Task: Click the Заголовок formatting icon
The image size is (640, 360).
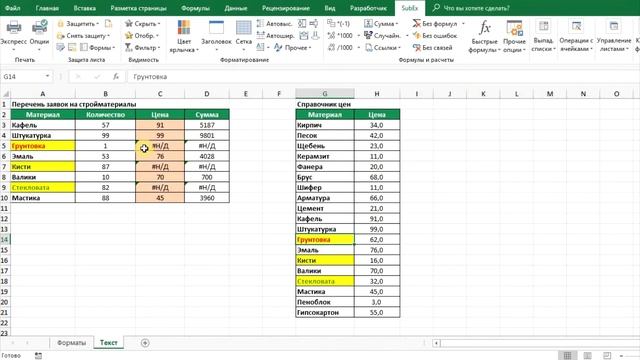Action: click(216, 27)
